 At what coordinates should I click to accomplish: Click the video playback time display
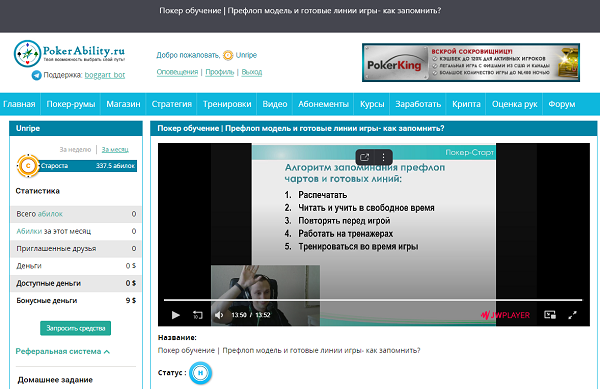tap(251, 315)
